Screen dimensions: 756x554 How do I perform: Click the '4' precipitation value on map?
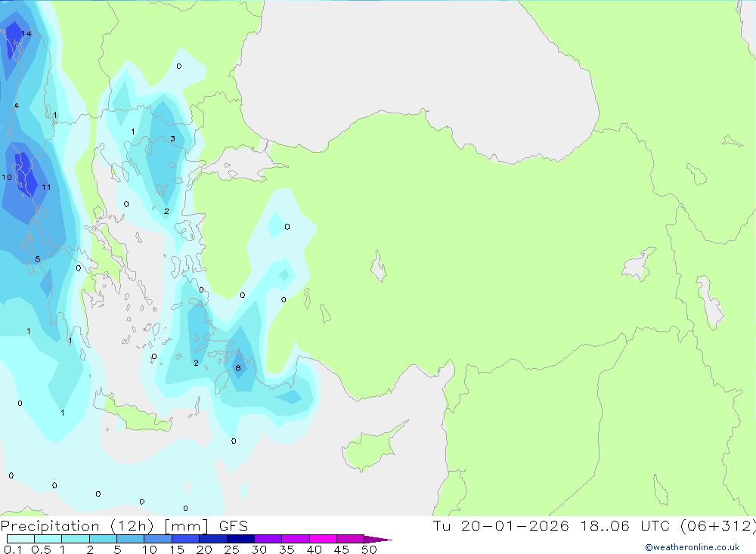[x=17, y=106]
